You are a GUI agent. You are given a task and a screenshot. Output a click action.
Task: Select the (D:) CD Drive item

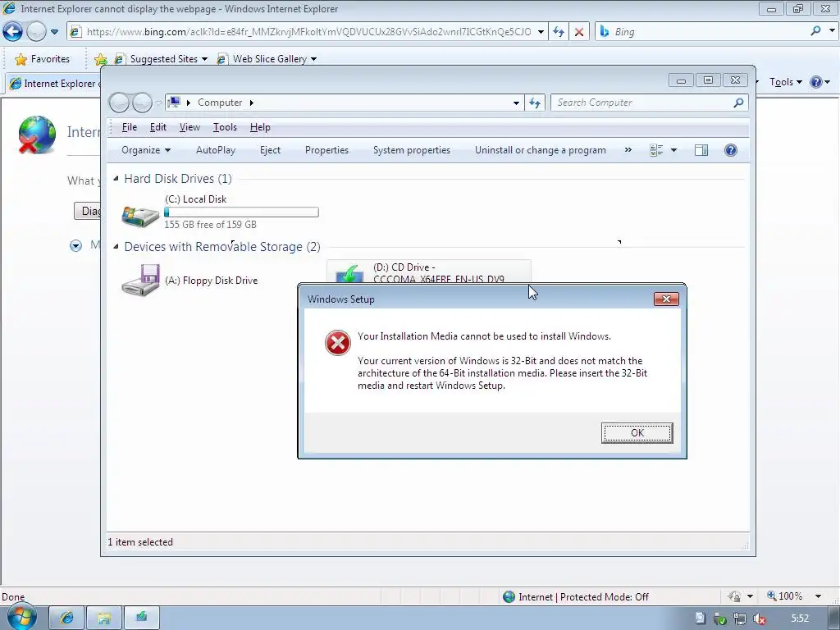click(428, 272)
